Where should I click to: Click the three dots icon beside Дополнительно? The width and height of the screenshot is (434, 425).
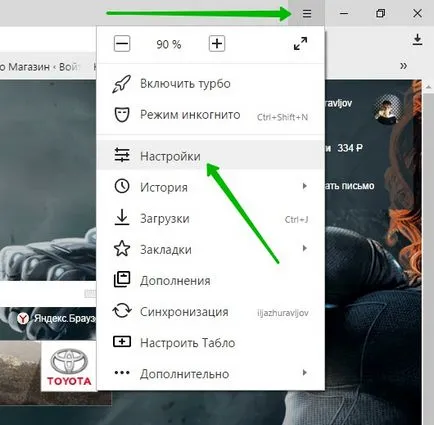(x=122, y=373)
